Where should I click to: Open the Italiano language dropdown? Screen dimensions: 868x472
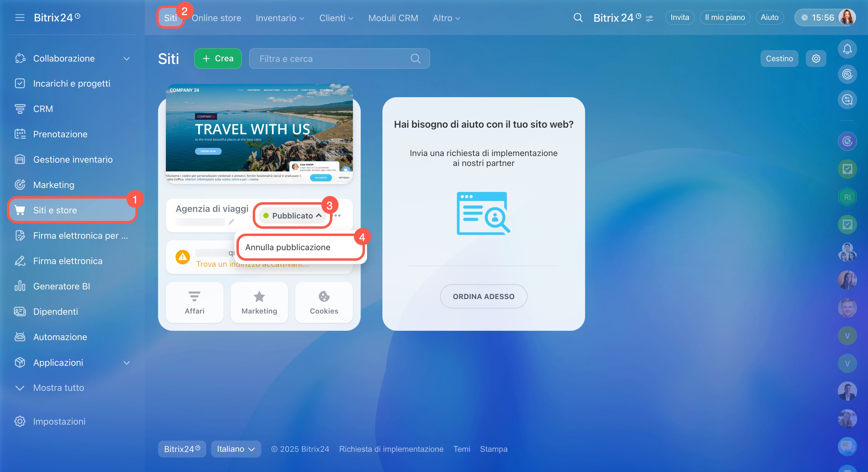[236, 449]
